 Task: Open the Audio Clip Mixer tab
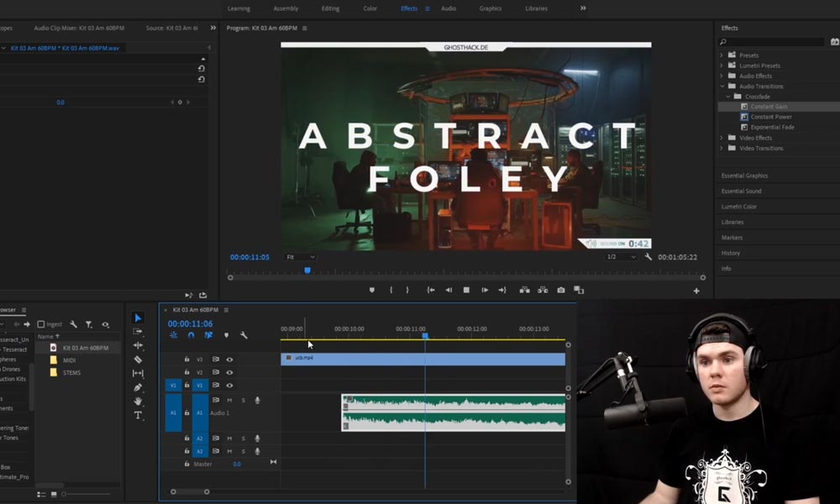tap(79, 28)
